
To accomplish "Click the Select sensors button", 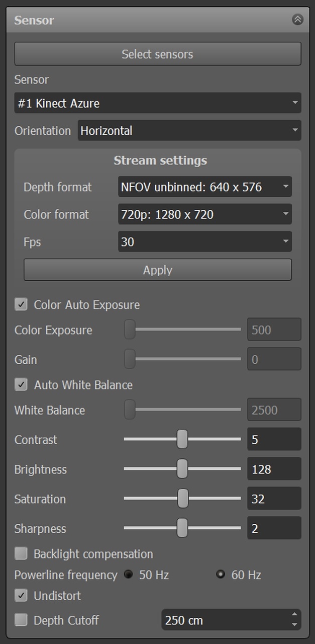I will (x=157, y=54).
